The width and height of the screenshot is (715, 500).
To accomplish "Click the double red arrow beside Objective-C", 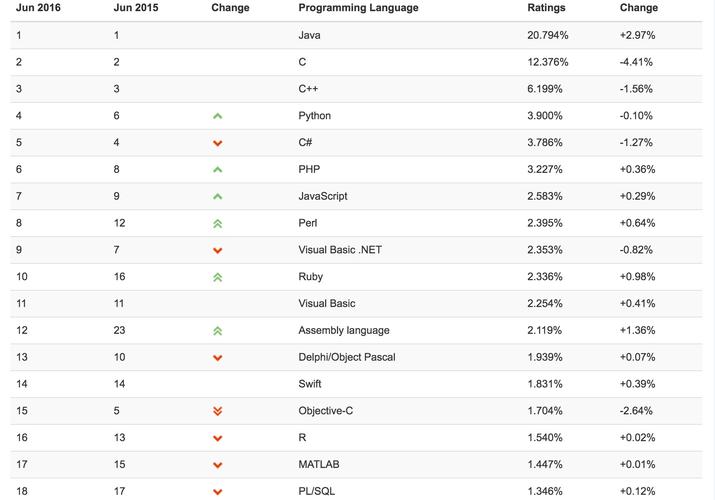I will (218, 411).
